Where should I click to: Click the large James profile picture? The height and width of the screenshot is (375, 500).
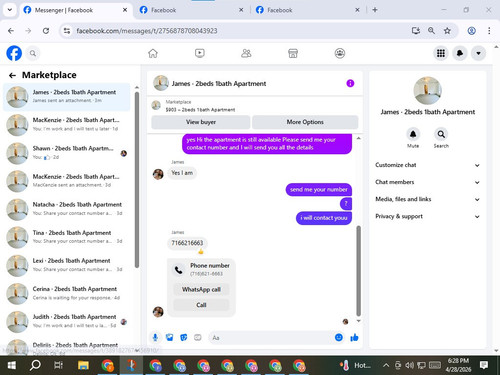click(428, 91)
